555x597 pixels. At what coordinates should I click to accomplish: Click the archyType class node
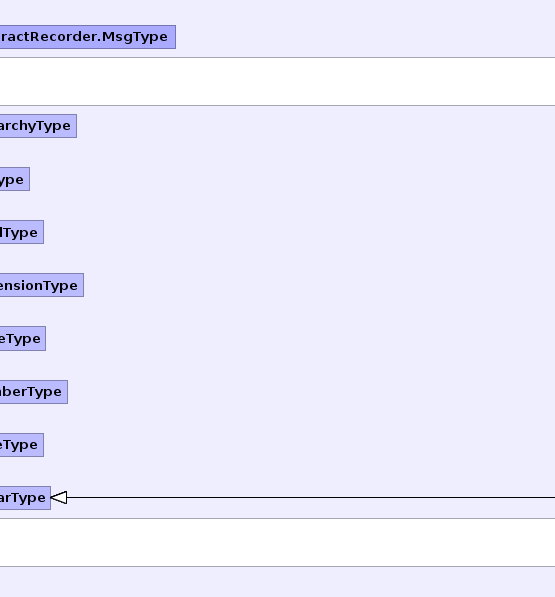coord(38,126)
